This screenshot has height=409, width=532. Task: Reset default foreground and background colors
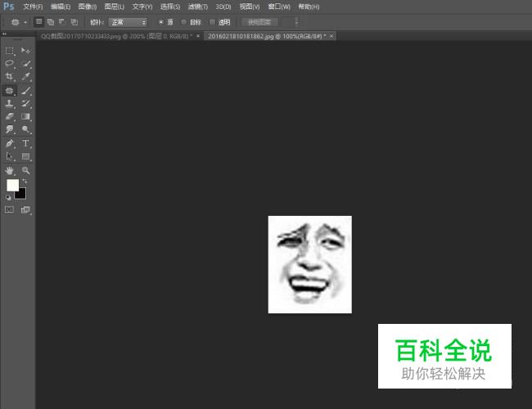[x=8, y=198]
